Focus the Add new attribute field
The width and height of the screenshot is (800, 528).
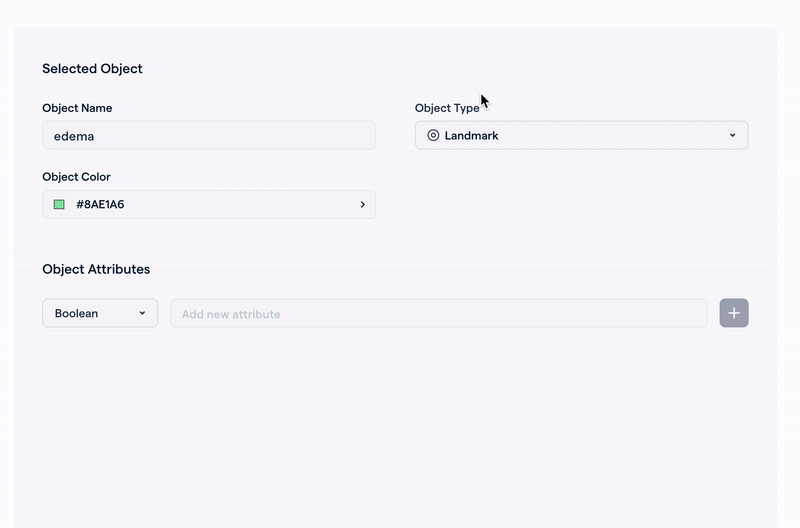tap(439, 313)
